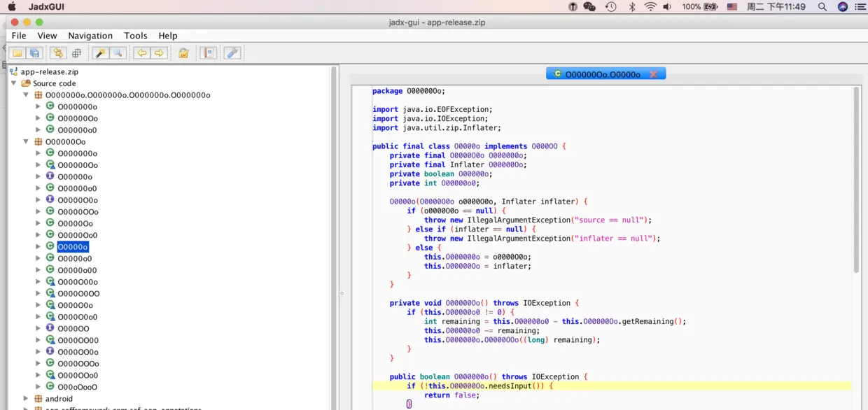
Task: Open the Tools menu
Action: coord(136,36)
